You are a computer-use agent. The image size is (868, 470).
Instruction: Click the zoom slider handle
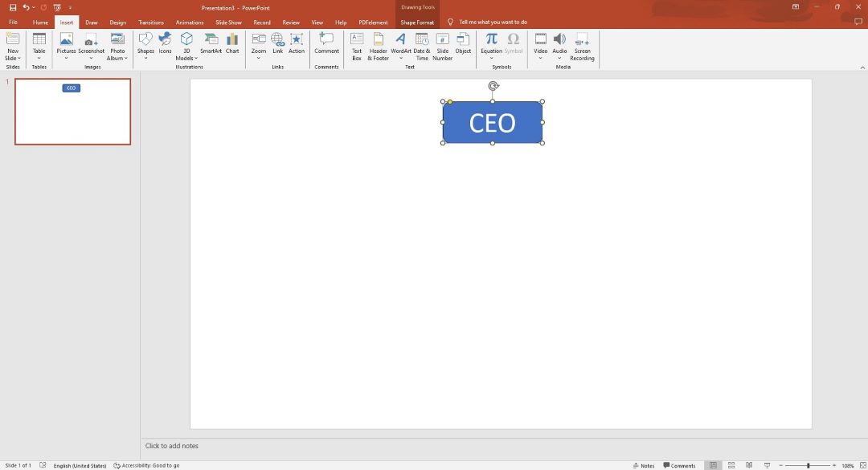pos(809,465)
